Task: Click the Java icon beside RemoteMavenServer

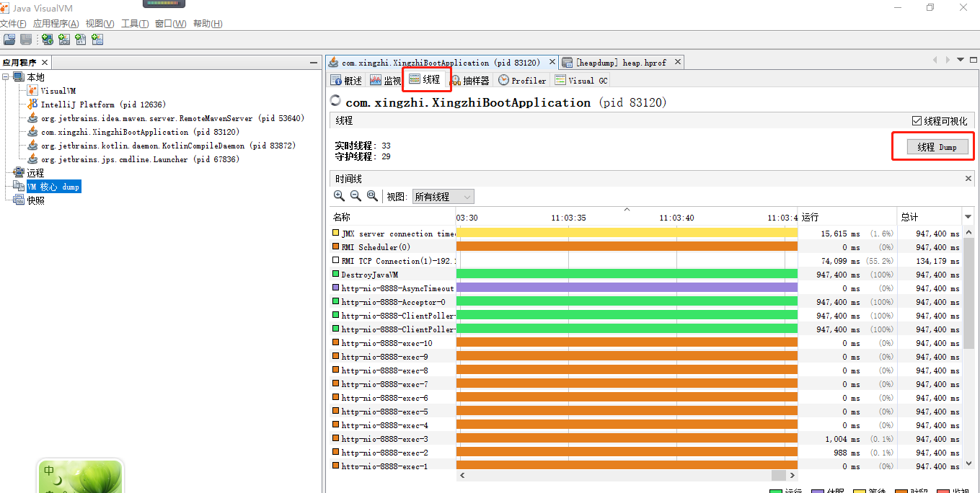Action: pos(32,118)
